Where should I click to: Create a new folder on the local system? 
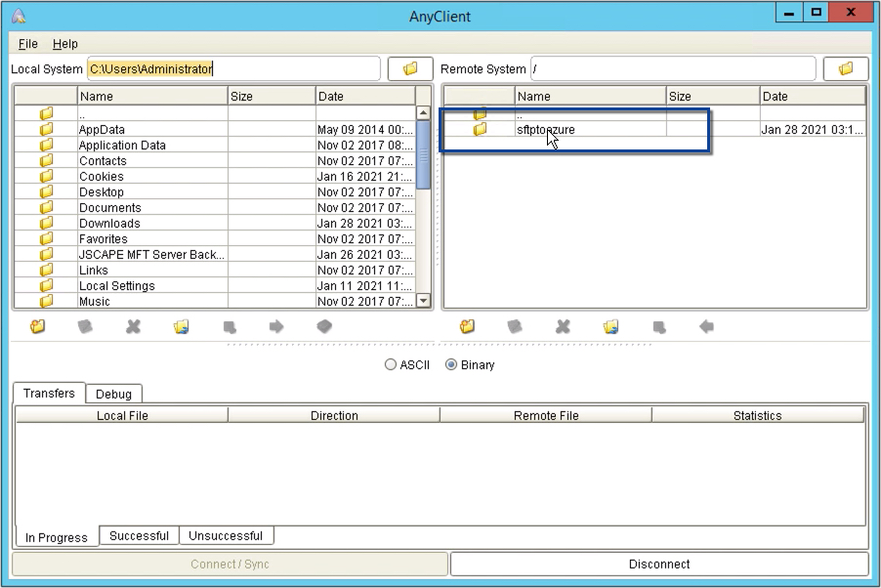[37, 327]
